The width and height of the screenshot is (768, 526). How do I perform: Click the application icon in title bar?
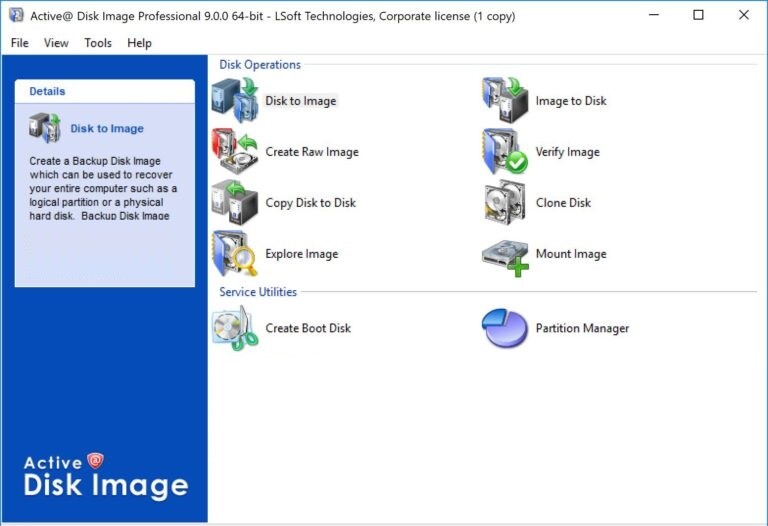pyautogui.click(x=16, y=15)
